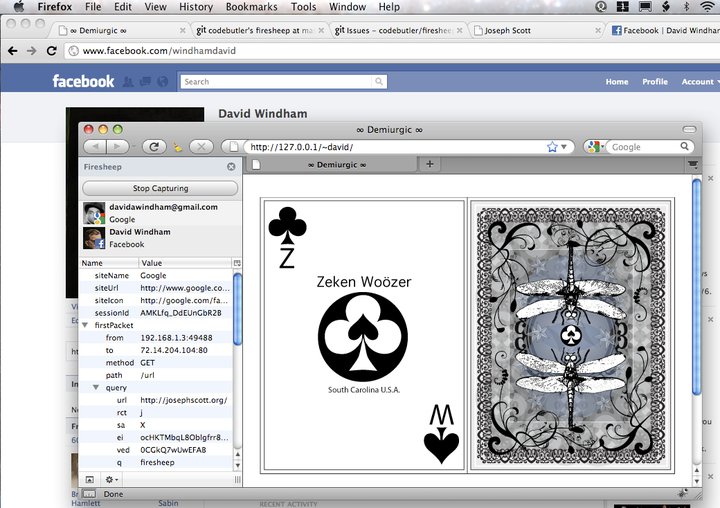Open the Facebook Profile link
This screenshot has width=720, height=508.
[x=655, y=82]
